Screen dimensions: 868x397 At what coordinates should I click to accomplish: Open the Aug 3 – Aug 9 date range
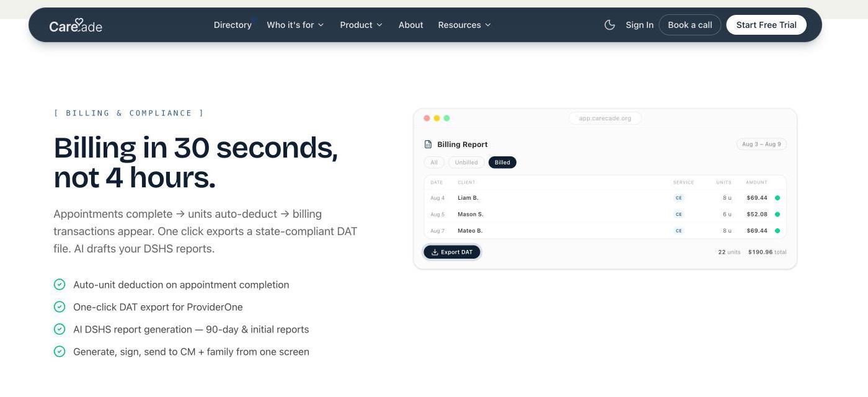tap(761, 144)
